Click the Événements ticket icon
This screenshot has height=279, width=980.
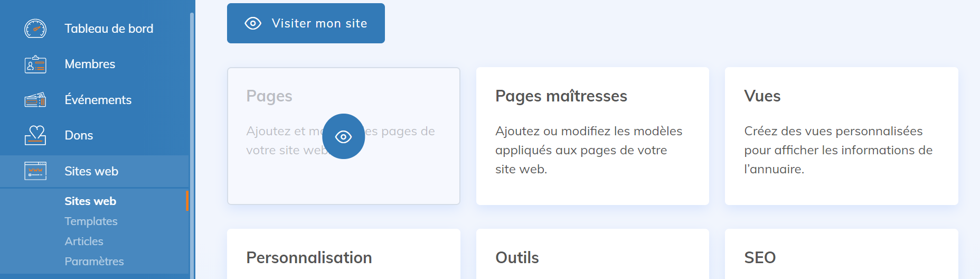[35, 100]
